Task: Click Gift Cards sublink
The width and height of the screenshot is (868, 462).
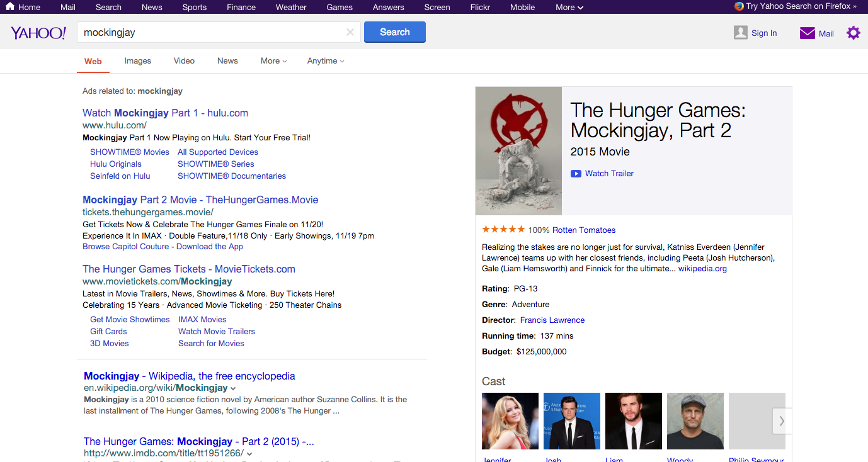Action: tap(108, 332)
